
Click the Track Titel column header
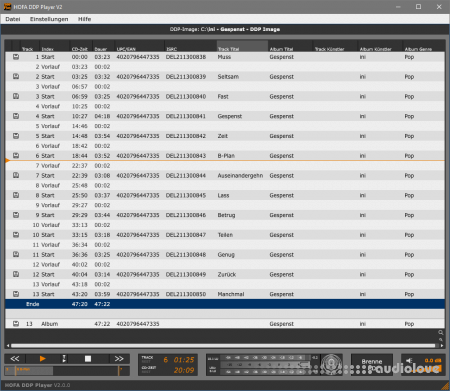242,46
